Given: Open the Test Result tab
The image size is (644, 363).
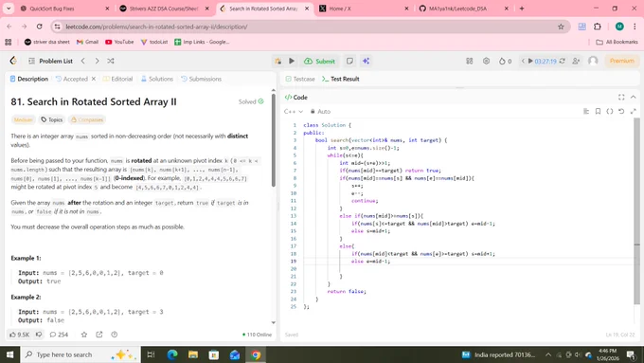Looking at the screenshot, I should [x=341, y=79].
